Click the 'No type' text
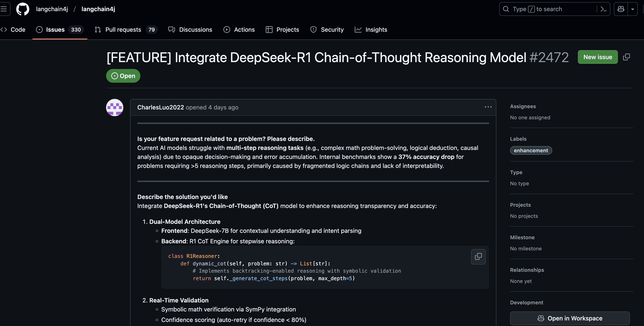The image size is (644, 326). click(519, 183)
